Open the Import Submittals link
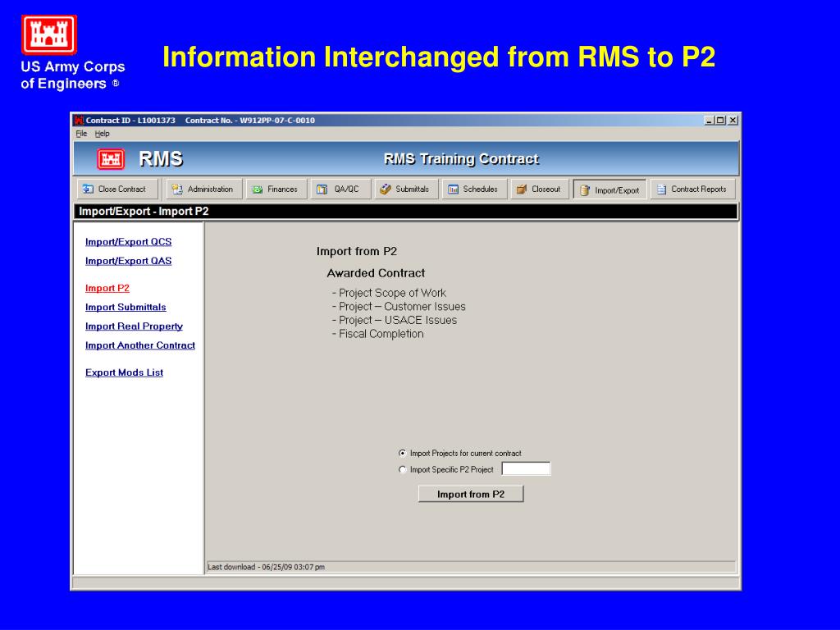840x630 pixels. [126, 308]
